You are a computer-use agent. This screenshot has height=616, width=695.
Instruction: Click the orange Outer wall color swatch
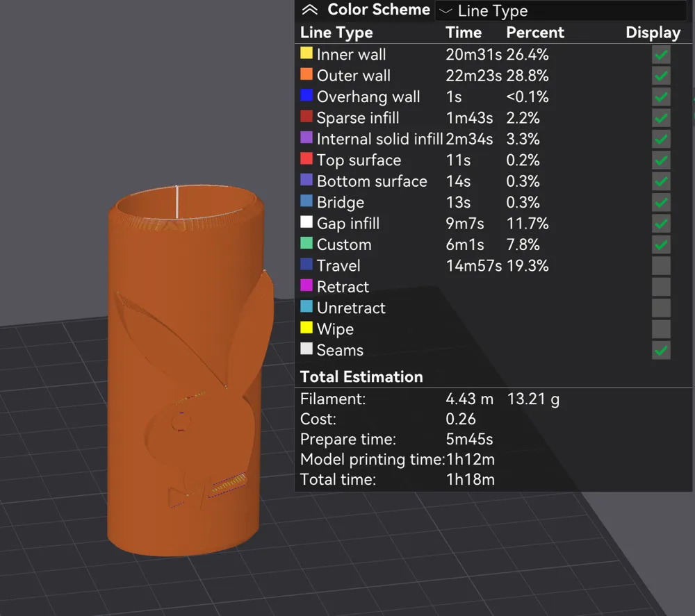tap(306, 74)
